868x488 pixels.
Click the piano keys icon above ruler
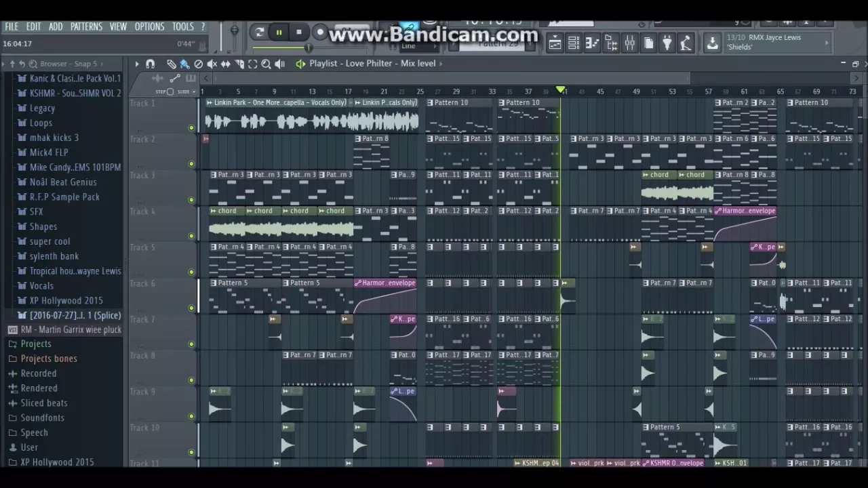[x=191, y=79]
